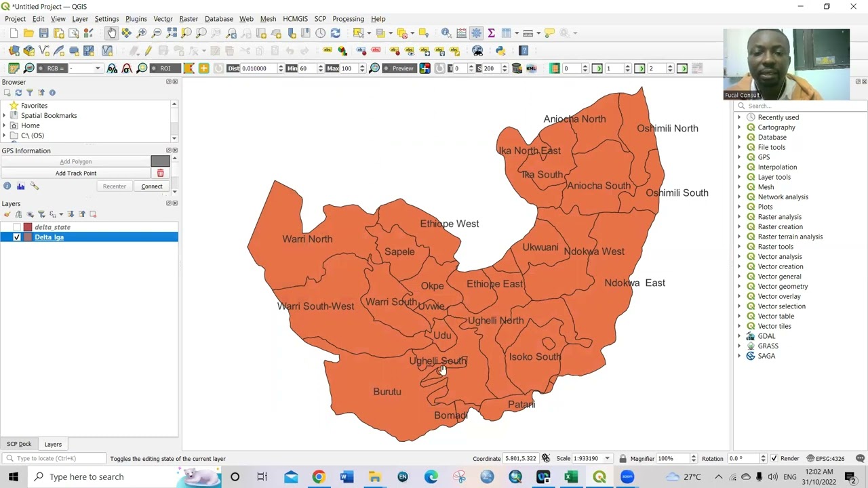Screen dimensions: 868x488
Task: Click the SCP zoom to ROI icon
Action: [x=142, y=68]
